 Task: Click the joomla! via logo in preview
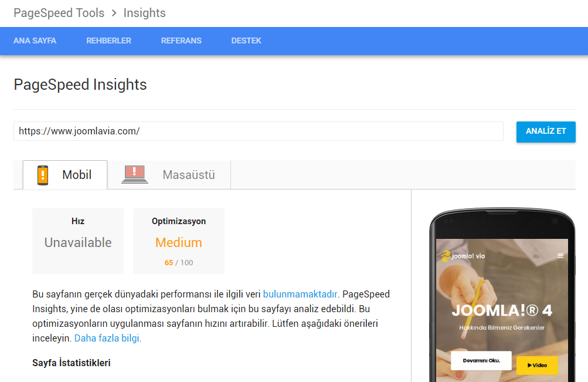click(464, 256)
